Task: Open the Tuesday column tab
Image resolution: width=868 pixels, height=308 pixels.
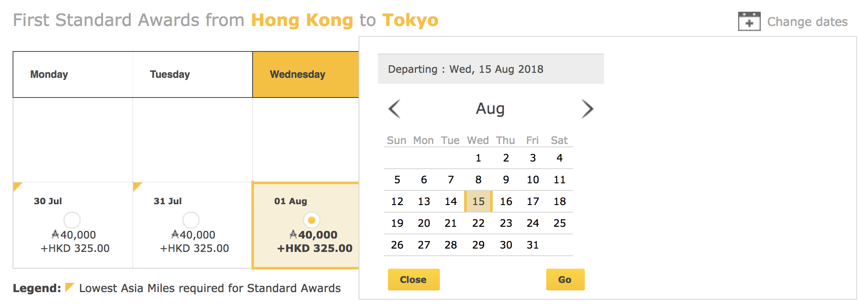Action: [193, 74]
